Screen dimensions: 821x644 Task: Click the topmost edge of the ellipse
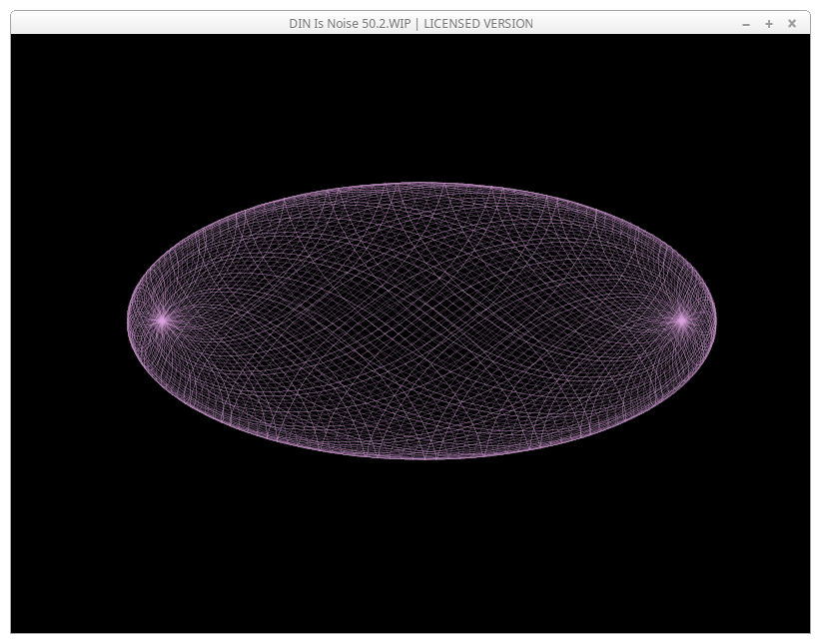coord(421,184)
